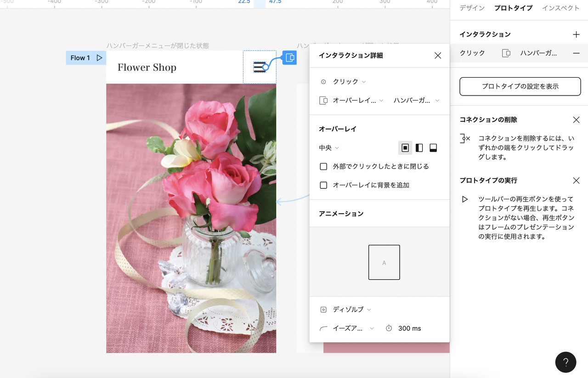Dismiss the コネクションの削除 tip
This screenshot has height=378, width=588.
576,120
